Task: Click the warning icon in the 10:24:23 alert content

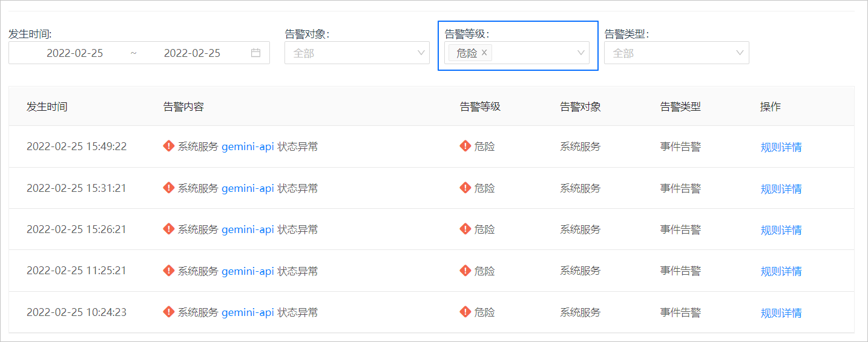Action: coord(169,312)
